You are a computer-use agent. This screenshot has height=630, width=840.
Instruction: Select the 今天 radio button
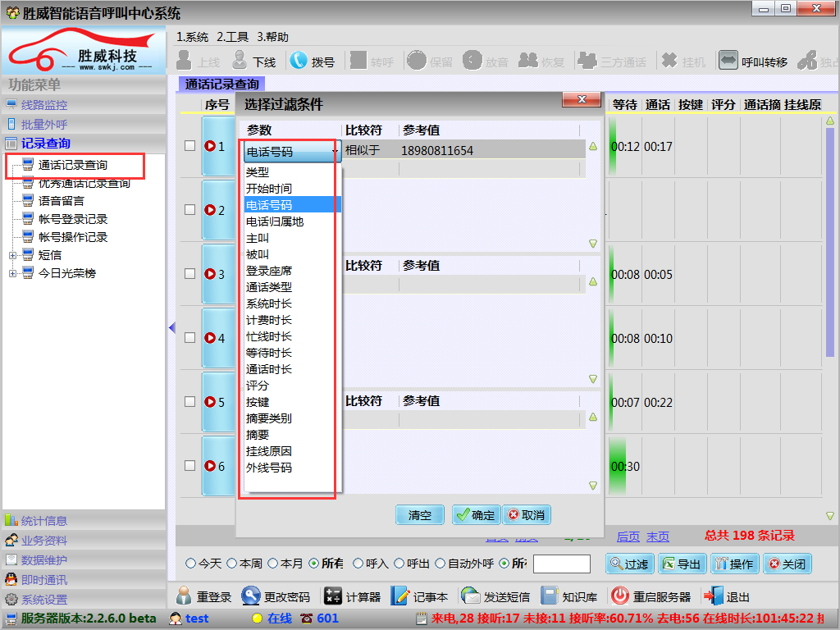(191, 564)
